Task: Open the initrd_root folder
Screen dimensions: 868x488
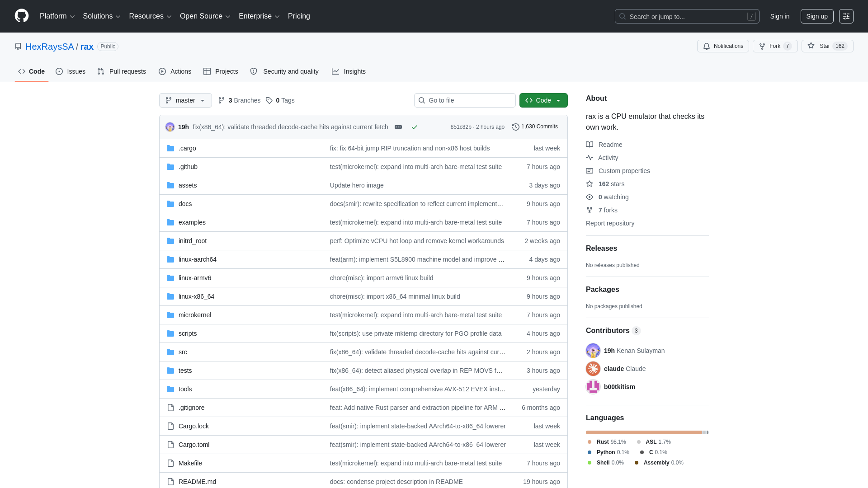Action: pyautogui.click(x=193, y=241)
